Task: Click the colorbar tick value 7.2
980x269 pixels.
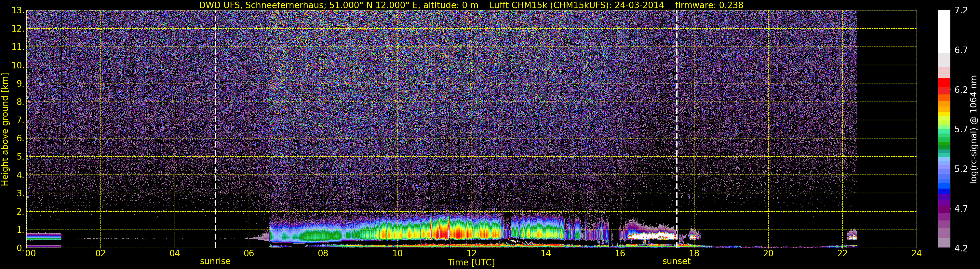Action: (x=961, y=10)
